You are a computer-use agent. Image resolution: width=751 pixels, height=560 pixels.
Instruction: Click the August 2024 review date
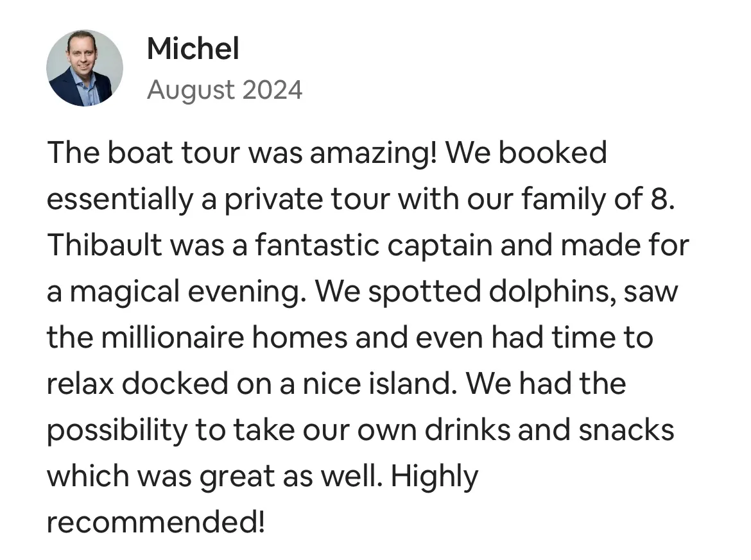point(224,90)
